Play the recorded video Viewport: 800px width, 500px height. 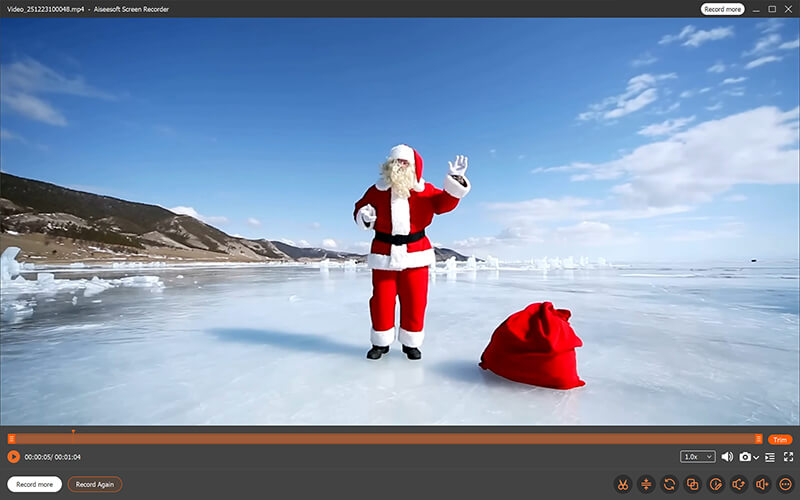(13, 457)
